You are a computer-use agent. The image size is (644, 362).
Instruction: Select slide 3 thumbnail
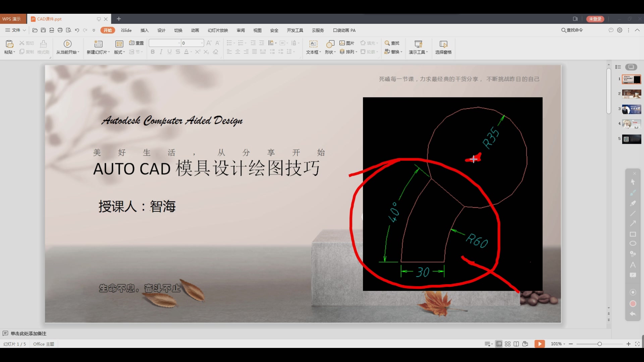[631, 109]
